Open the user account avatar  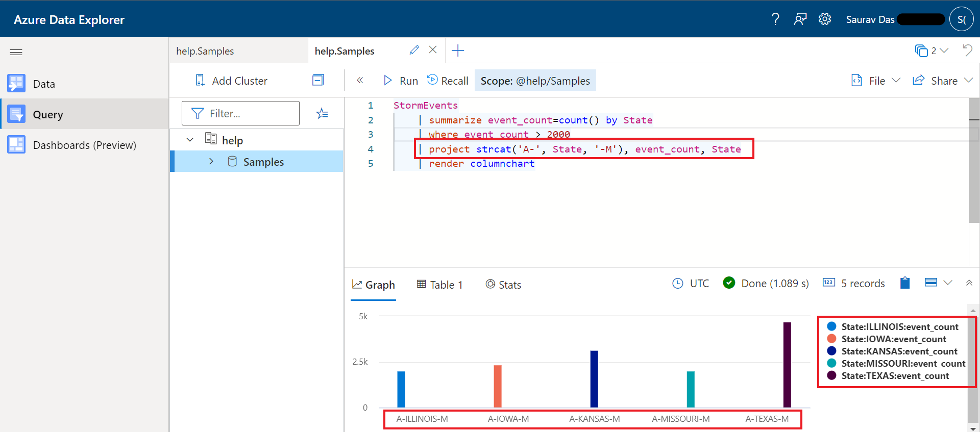[962, 19]
